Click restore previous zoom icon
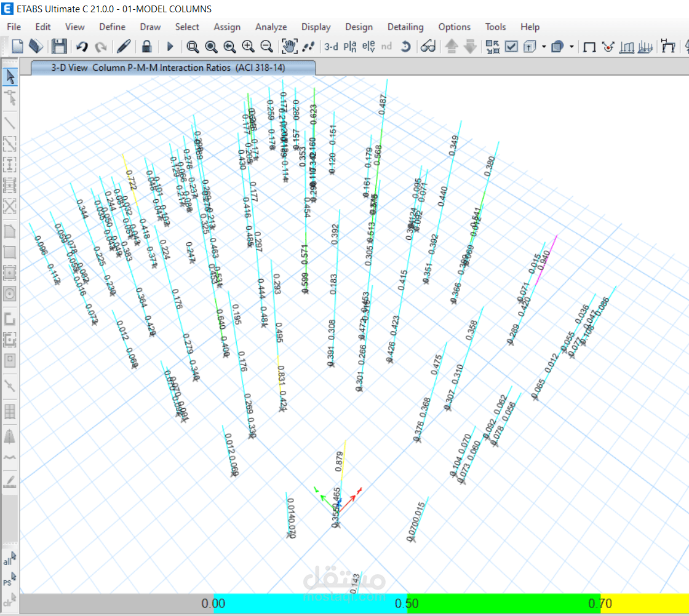This screenshot has width=689, height=616. point(229,46)
